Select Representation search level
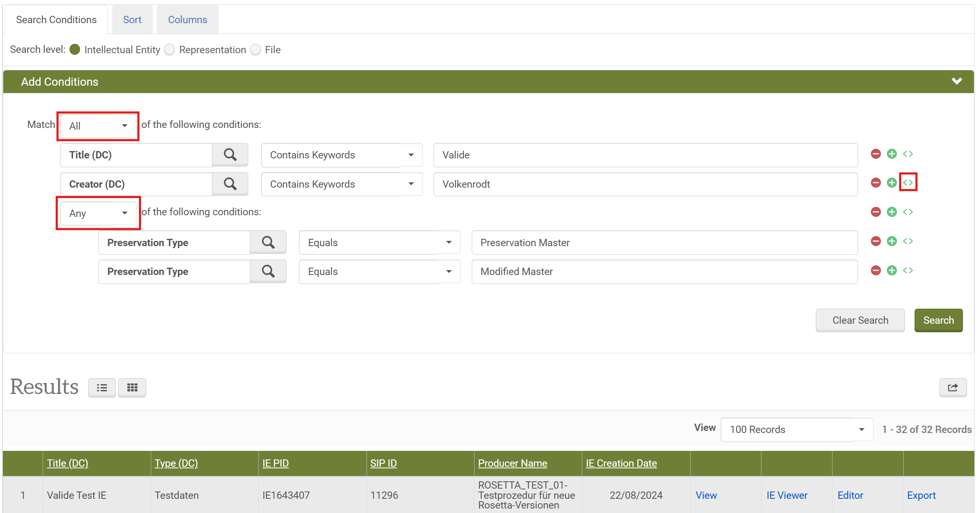Viewport: 980px width, 513px height. 169,50
